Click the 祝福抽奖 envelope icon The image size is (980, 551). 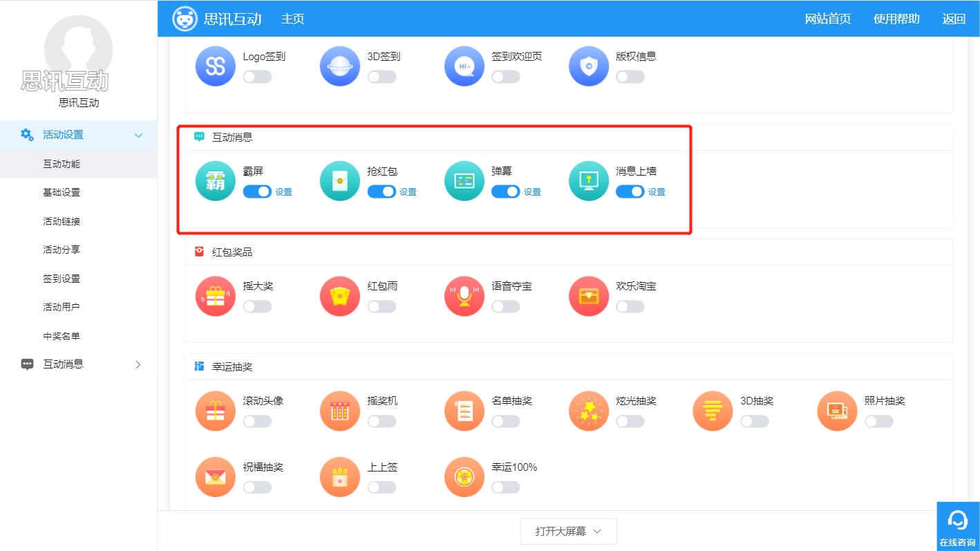tap(216, 477)
